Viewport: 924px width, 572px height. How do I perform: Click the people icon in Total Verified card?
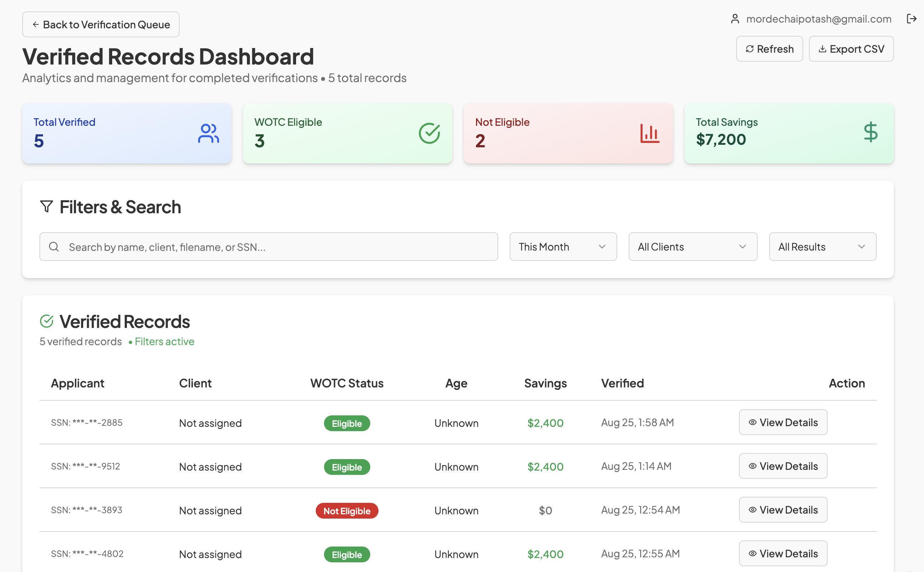[208, 133]
